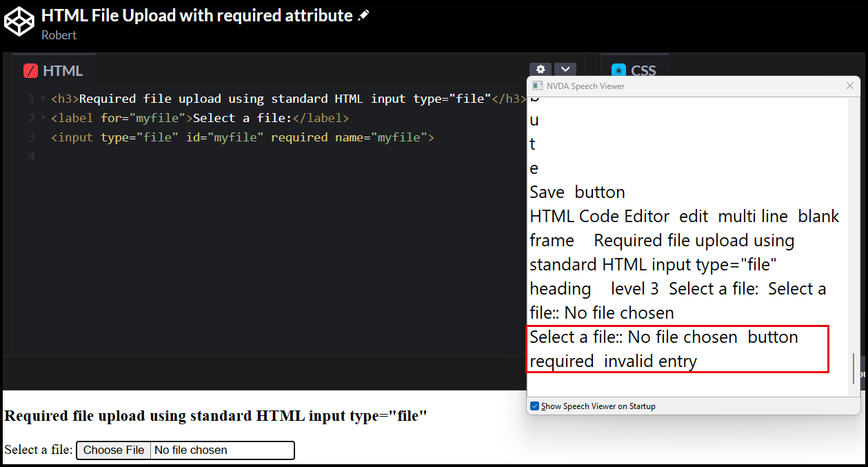Screen dimensions: 868x467
Task: Click the red HTML slash icon
Action: click(x=30, y=70)
